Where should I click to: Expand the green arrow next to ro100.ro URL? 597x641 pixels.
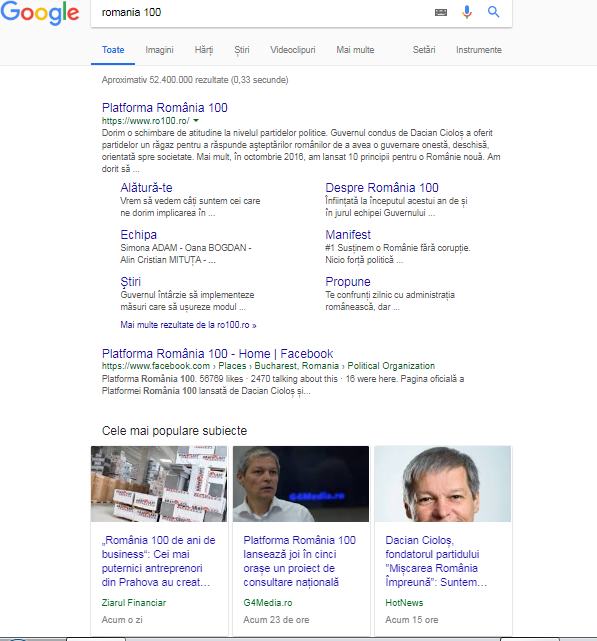pyautogui.click(x=196, y=121)
